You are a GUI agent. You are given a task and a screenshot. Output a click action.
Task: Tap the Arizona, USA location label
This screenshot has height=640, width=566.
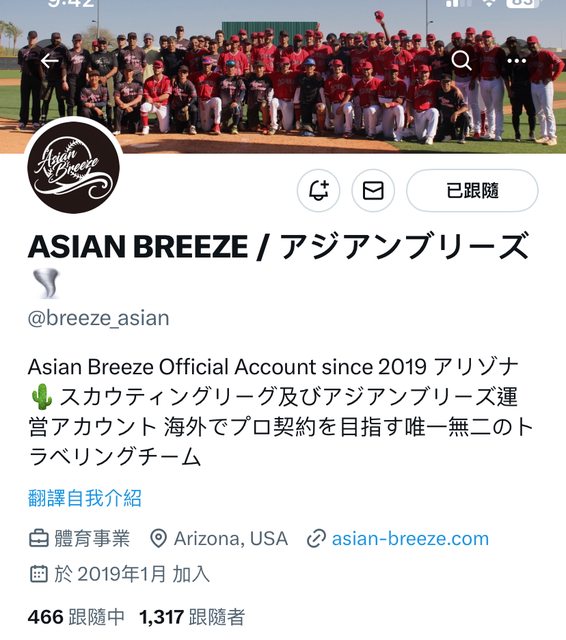pyautogui.click(x=231, y=539)
